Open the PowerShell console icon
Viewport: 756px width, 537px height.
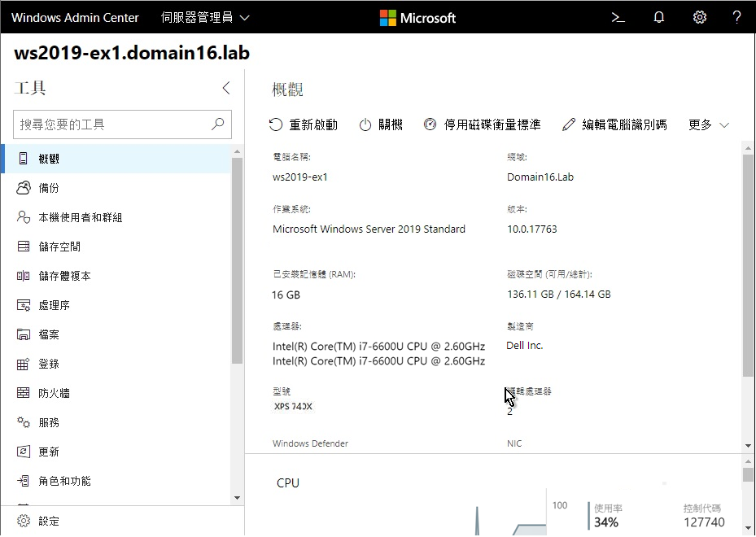(x=618, y=18)
